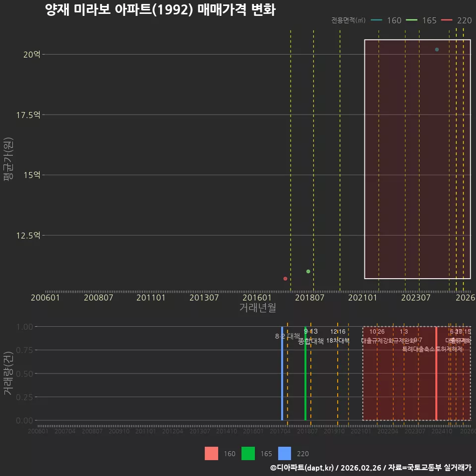This screenshot has width=476, height=476.
Task: Click the teal 160㎡ data point near 20억
Action: click(x=437, y=50)
